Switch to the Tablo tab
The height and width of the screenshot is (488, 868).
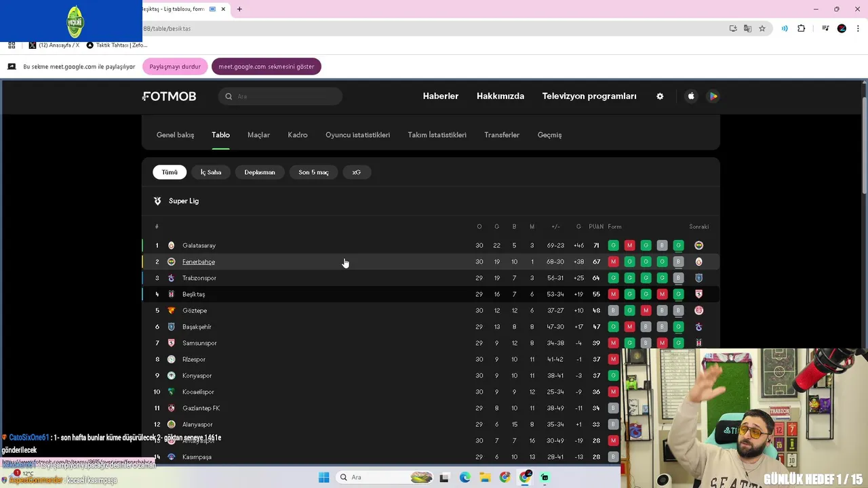[220, 135]
